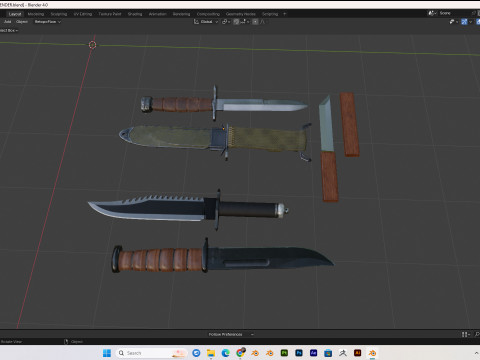The width and height of the screenshot is (480, 360).
Task: Open Adobe Illustrator from the taskbar
Action: coord(358,353)
